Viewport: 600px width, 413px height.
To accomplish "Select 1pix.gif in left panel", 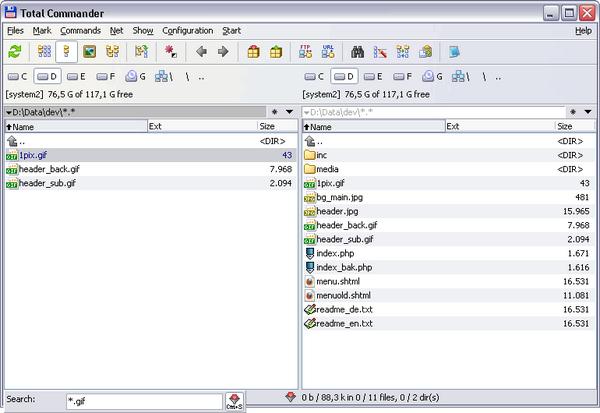I will pos(151,155).
